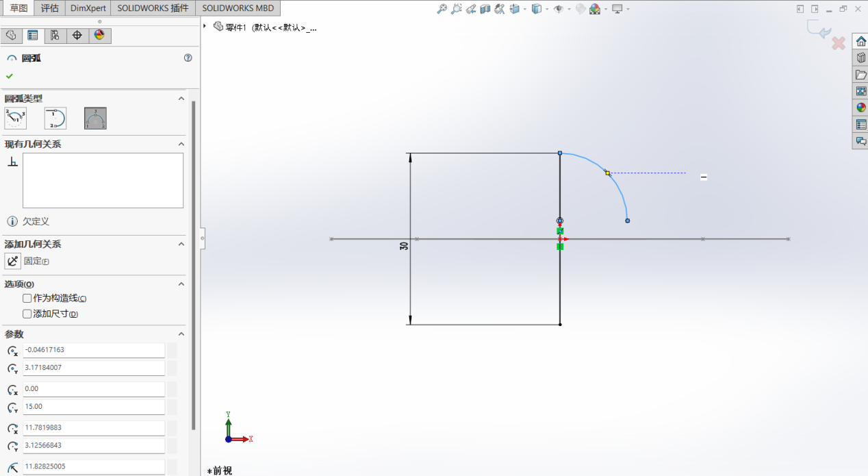The image size is (868, 476).
Task: Click the green checkmark to accept arc
Action: click(x=10, y=76)
